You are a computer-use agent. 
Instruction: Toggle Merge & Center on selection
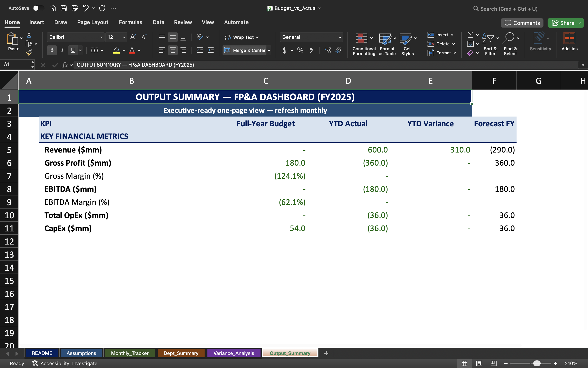click(244, 50)
